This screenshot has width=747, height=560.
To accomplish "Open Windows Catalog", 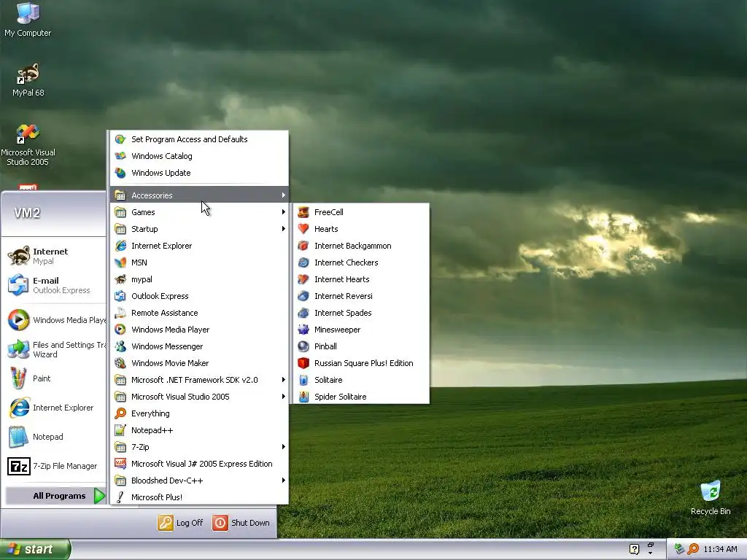I will tap(199, 156).
